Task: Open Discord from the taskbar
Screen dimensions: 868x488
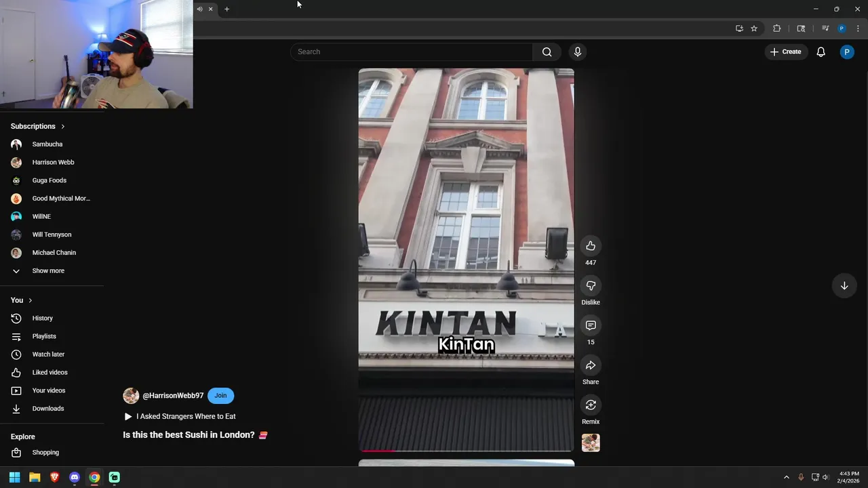Action: (75, 477)
